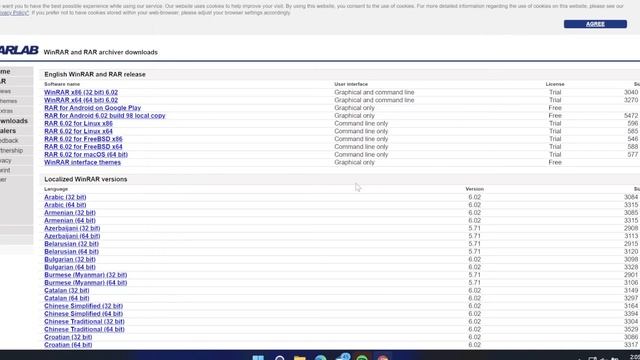This screenshot has width=640, height=360.
Task: Download WinRAR x86 (32 bit) 6.02
Action: coord(81,92)
